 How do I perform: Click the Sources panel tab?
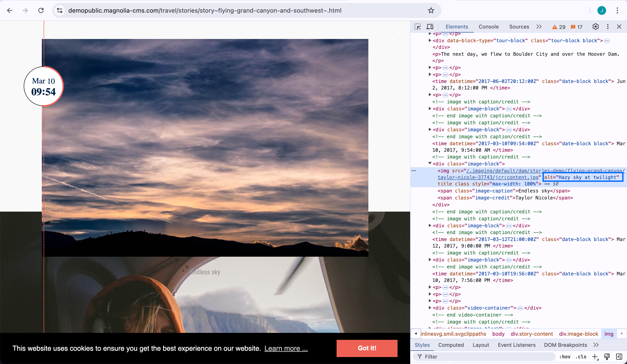(x=519, y=27)
